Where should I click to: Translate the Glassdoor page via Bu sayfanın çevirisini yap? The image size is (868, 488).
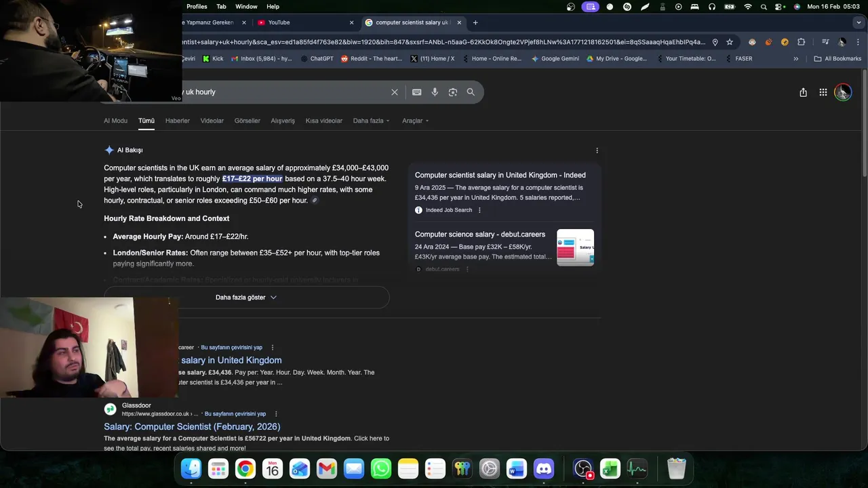coord(235,414)
